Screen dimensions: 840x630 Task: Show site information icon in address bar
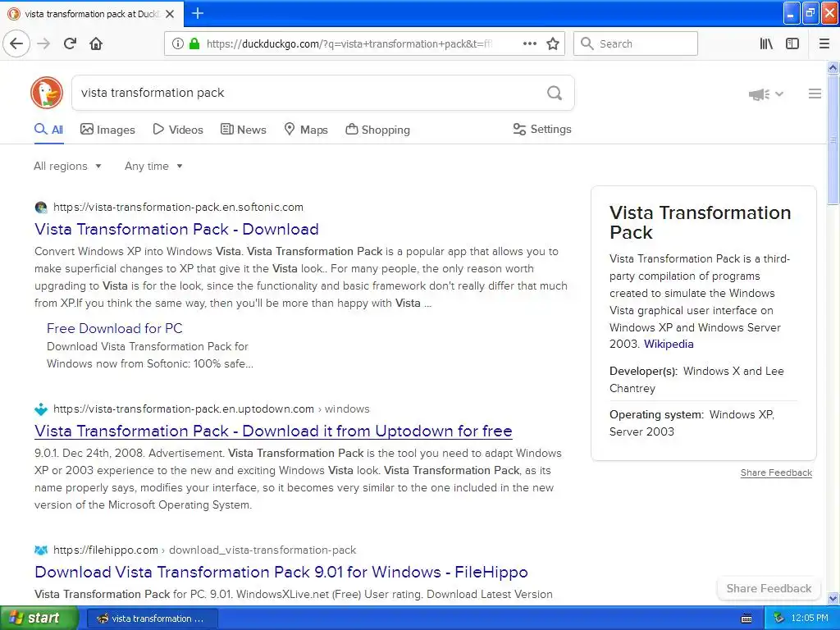click(x=177, y=43)
